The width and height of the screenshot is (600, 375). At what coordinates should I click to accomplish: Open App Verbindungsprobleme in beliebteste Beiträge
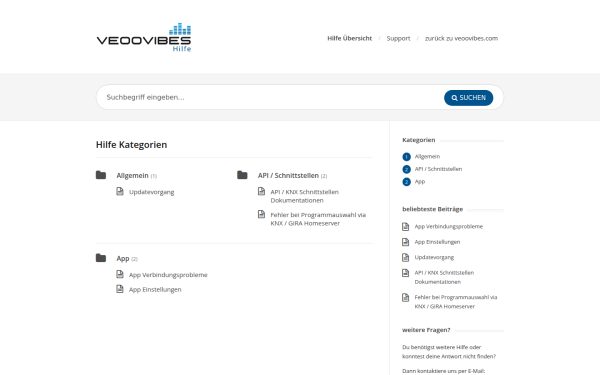[x=448, y=227]
